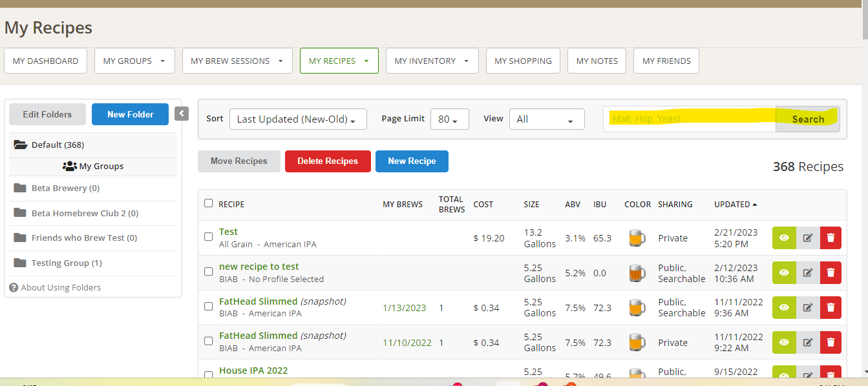Click the blue New Recipe button

(x=412, y=161)
